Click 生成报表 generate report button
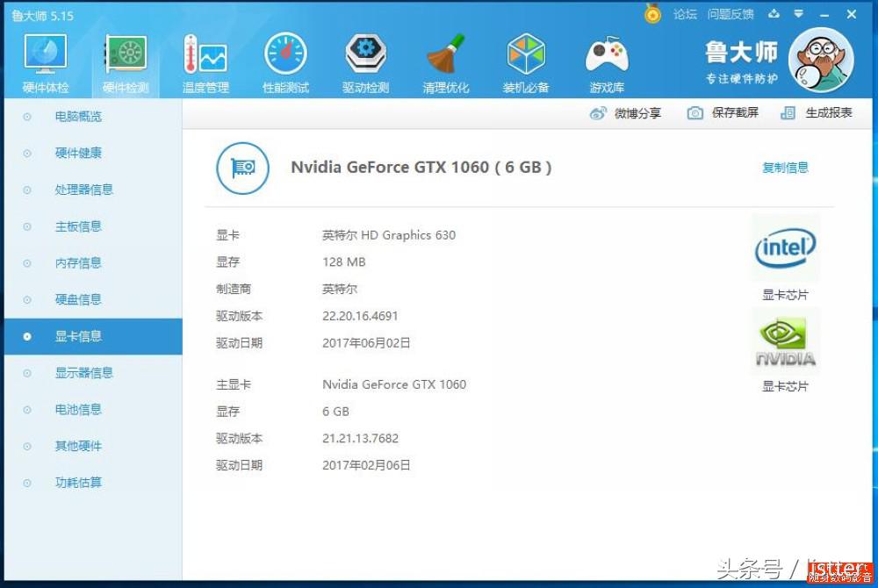This screenshot has height=588, width=878. coord(817,113)
